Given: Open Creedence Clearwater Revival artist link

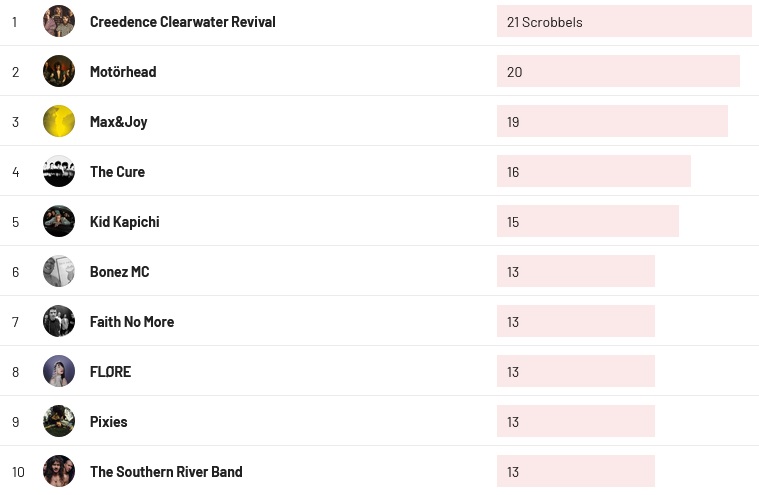Looking at the screenshot, I should (182, 21).
